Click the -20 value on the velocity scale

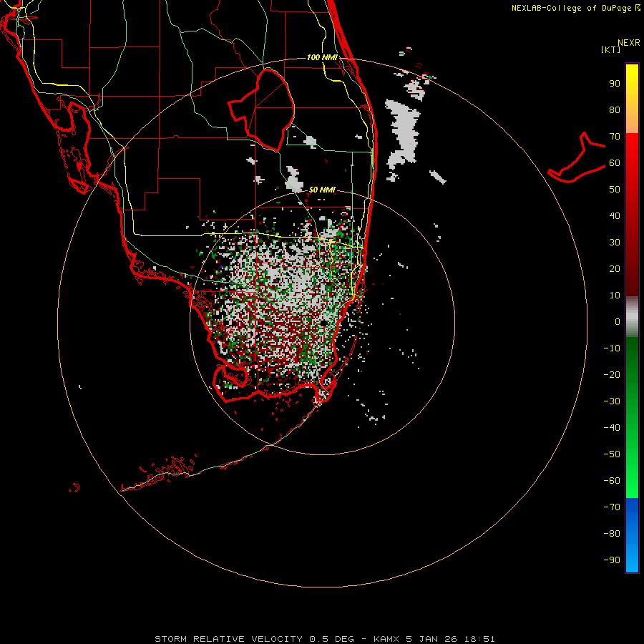[612, 374]
